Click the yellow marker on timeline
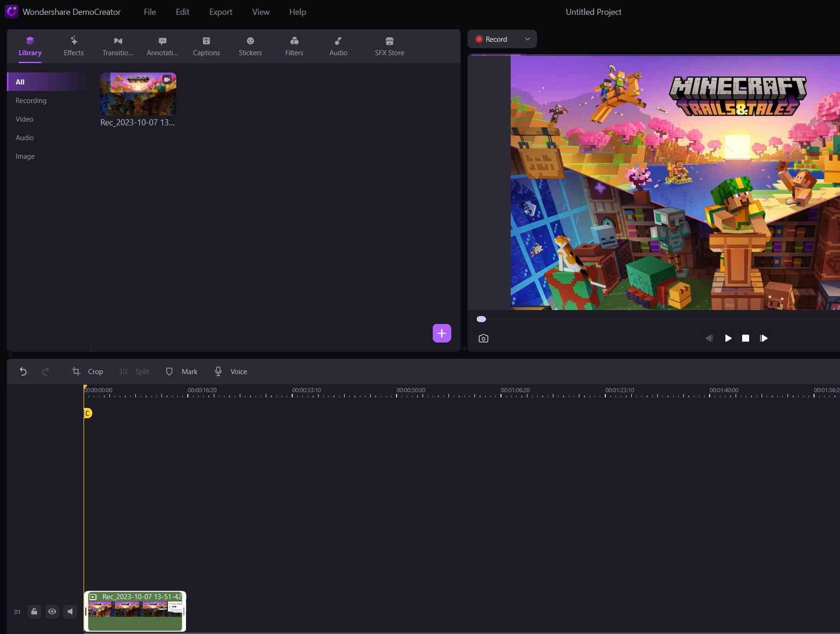The height and width of the screenshot is (634, 840). [x=87, y=413]
